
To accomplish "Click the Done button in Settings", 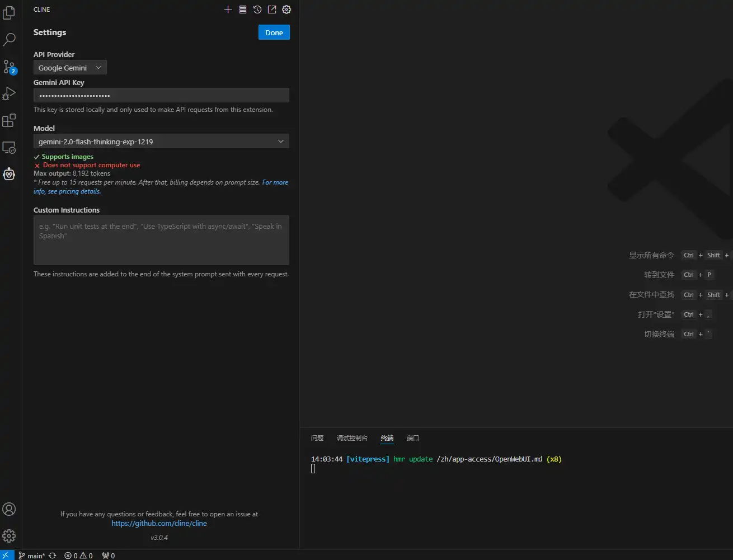I will tap(274, 32).
